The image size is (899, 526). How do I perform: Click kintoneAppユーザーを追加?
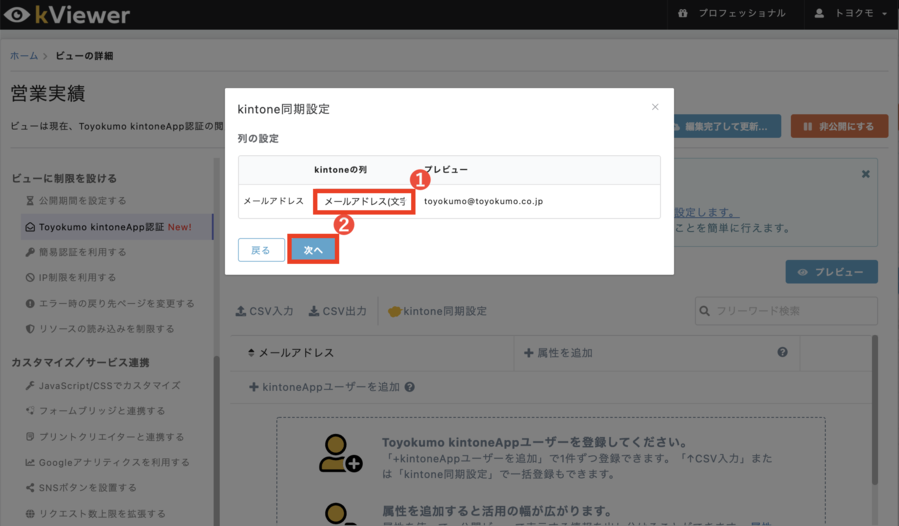[x=324, y=387]
